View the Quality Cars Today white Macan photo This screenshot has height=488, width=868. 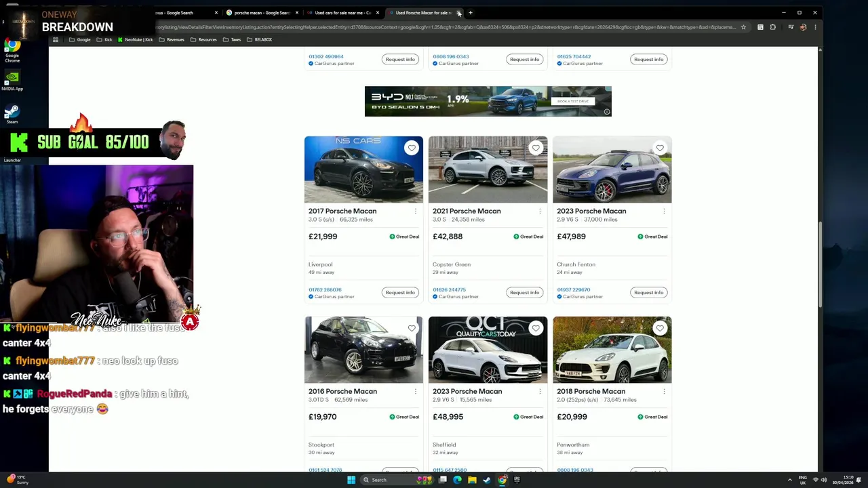[488, 350]
